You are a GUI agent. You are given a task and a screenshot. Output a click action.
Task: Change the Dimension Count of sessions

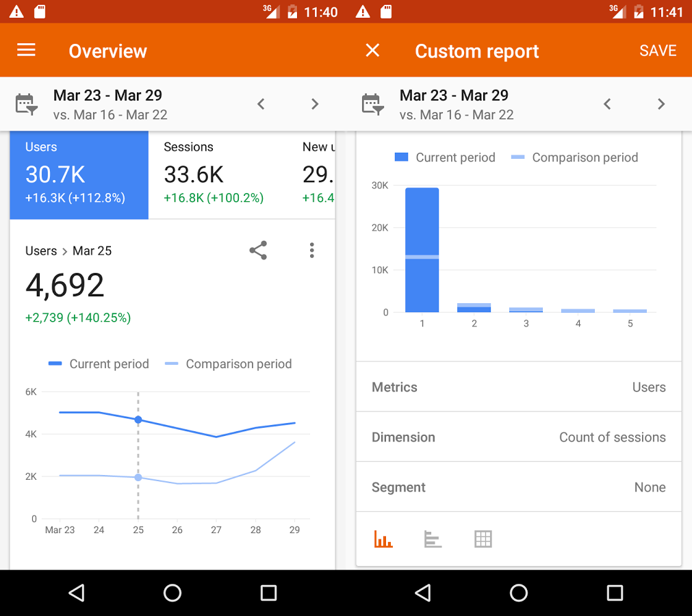pos(519,437)
